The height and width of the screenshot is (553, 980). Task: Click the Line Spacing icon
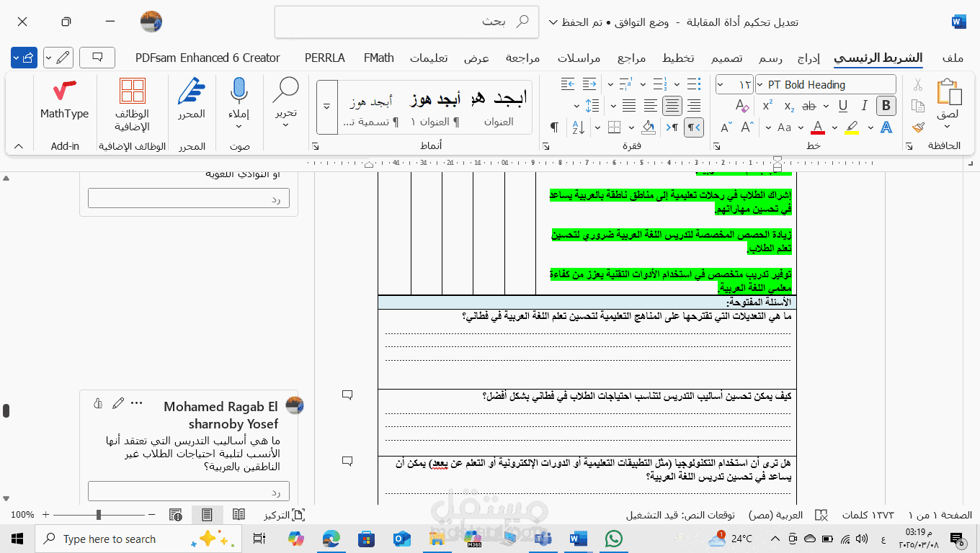point(592,106)
